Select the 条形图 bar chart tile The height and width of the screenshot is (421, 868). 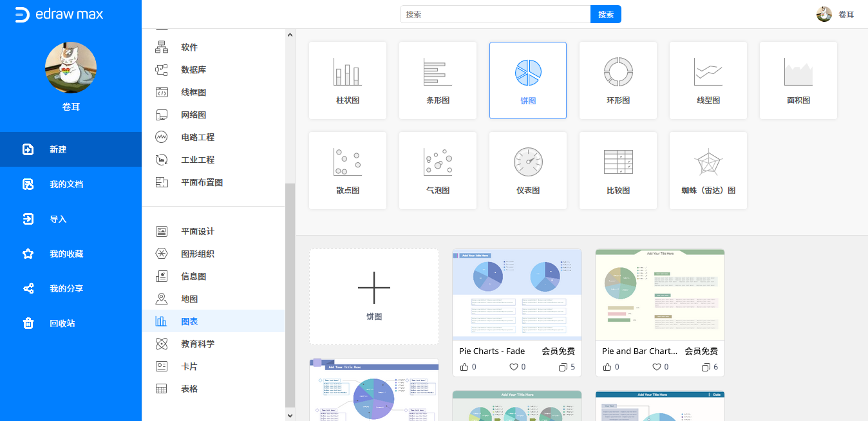438,80
